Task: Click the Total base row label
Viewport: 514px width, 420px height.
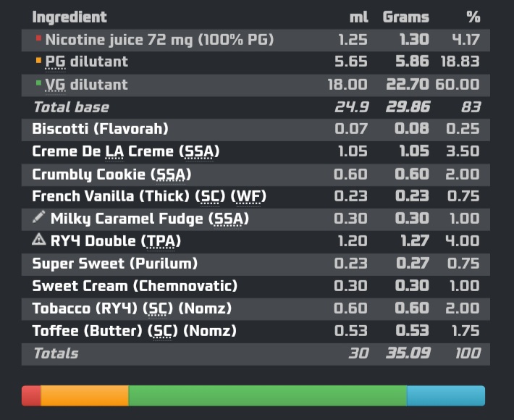Action: (72, 107)
